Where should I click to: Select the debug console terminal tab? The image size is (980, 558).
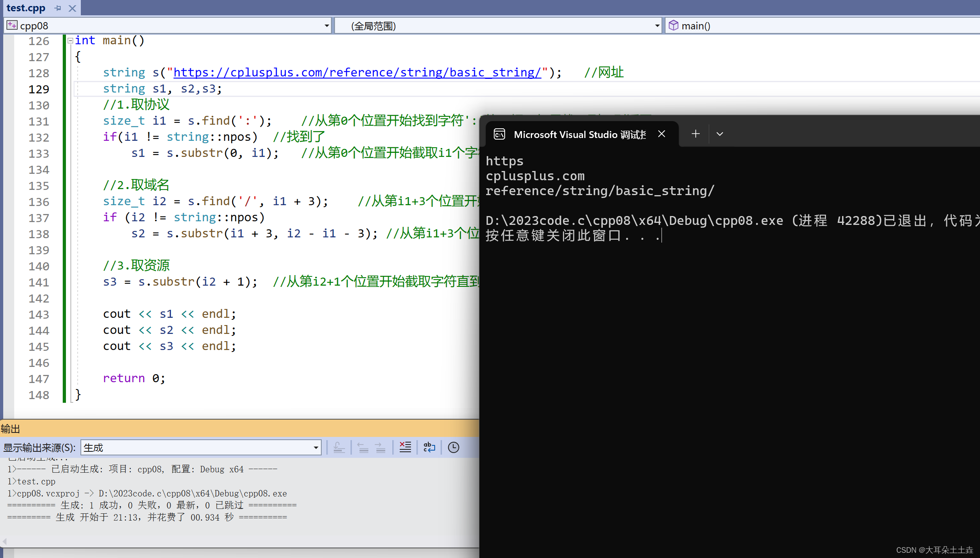tap(580, 134)
